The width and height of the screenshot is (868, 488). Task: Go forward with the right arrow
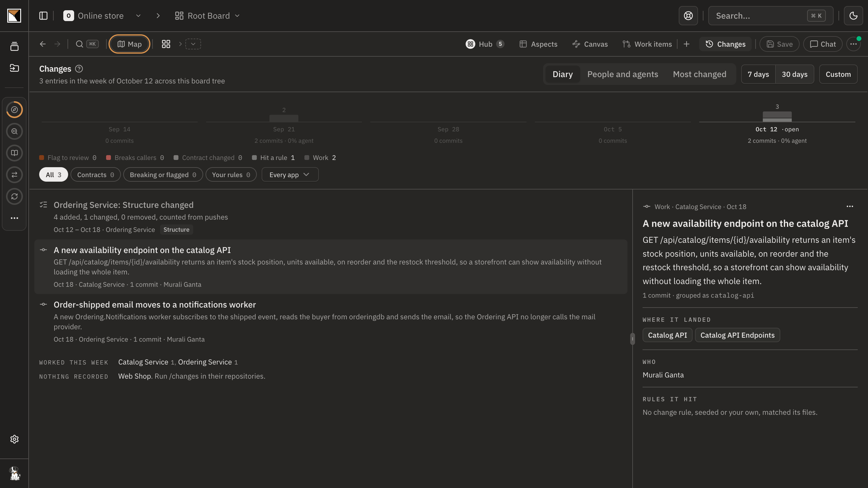pyautogui.click(x=57, y=44)
